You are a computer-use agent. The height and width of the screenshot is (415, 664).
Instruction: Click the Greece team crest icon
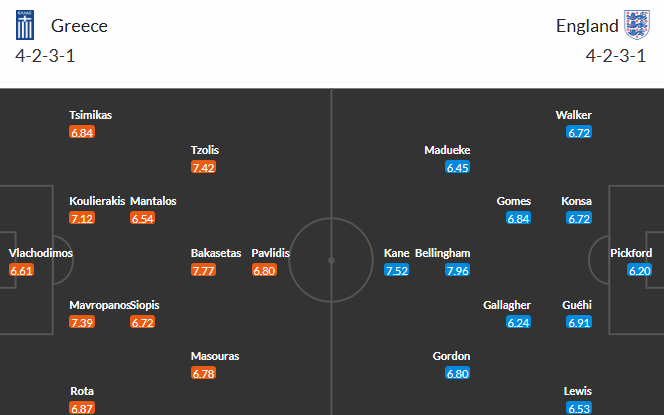pos(25,25)
